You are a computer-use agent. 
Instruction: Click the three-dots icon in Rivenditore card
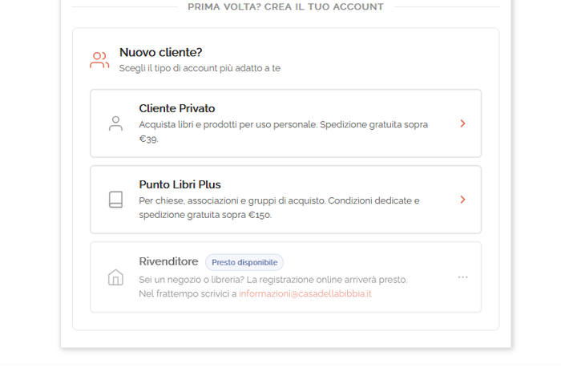point(462,277)
